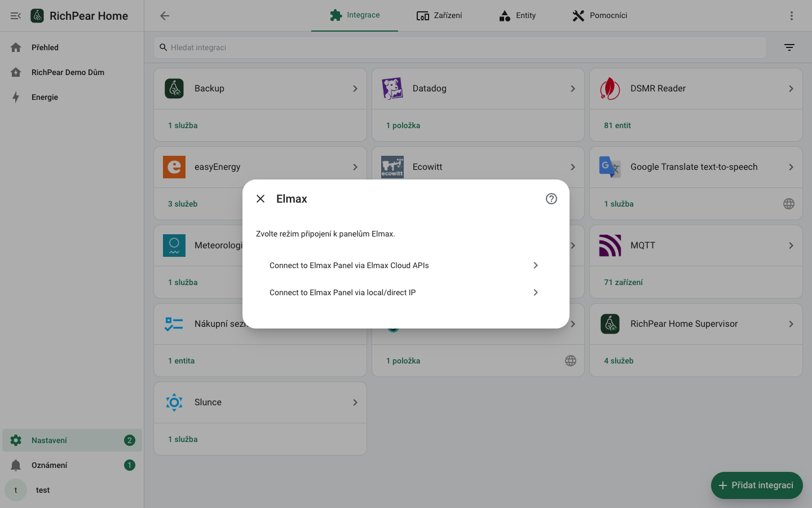Screen dimensions: 812x508
Task: Click the Nastavení notification badge 2
Action: click(130, 440)
